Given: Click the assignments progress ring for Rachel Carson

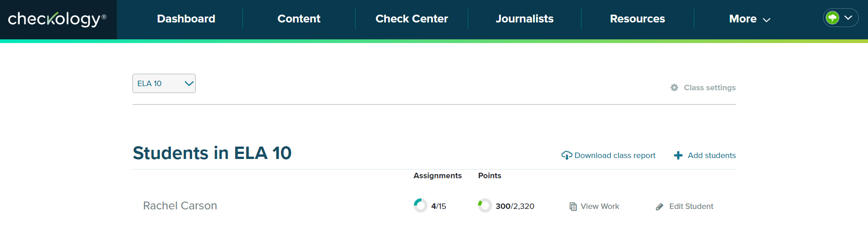Looking at the screenshot, I should pos(420,205).
